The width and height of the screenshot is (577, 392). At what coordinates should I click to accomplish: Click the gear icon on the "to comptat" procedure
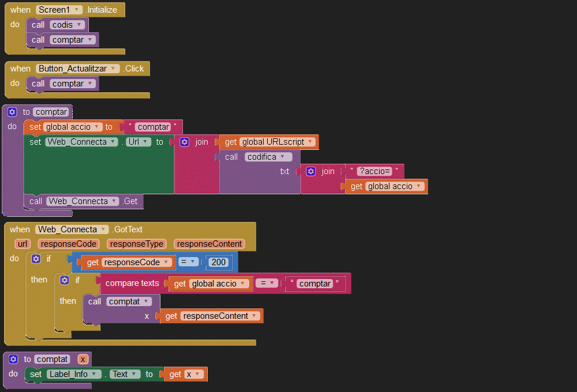coord(14,359)
